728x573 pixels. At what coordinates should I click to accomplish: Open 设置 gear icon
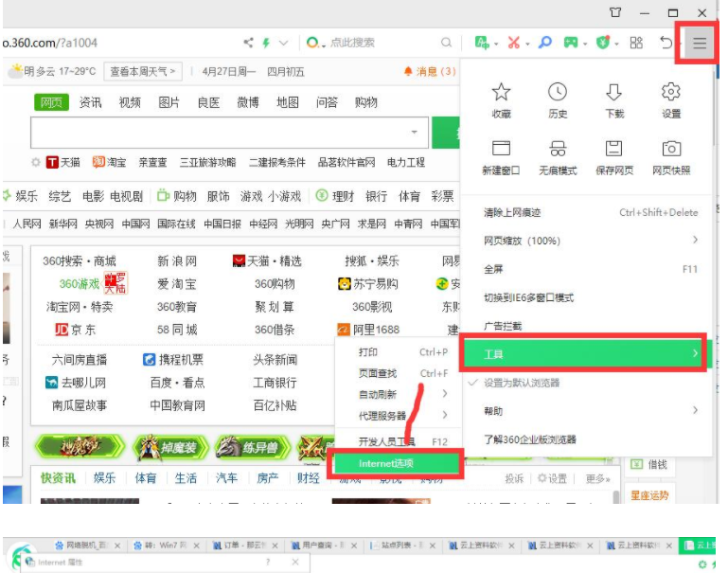(671, 93)
